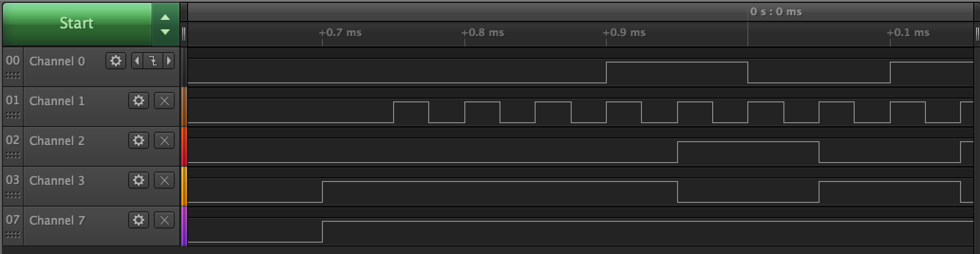Click Channel 2 red color strip
The width and height of the screenshot is (980, 254).
184,146
